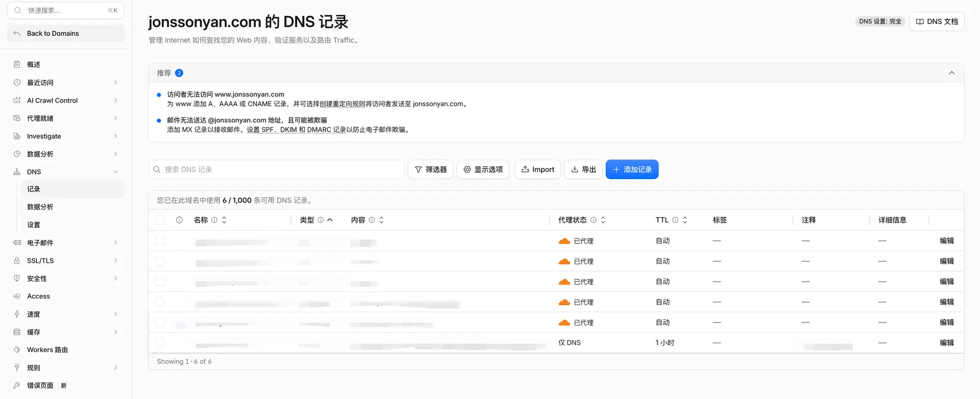Click the DNS 设置: 完全 status badge
The height and width of the screenshot is (399, 980).
(x=880, y=21)
